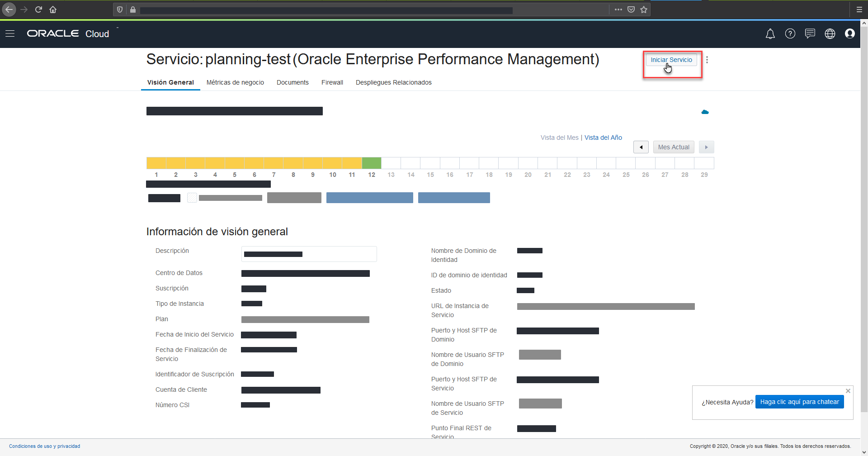Click inside the Descripción input field

(309, 254)
